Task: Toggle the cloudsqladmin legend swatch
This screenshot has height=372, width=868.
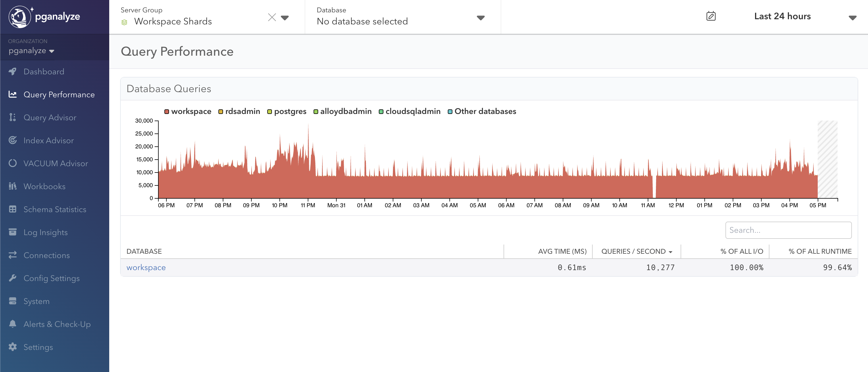Action: pyautogui.click(x=381, y=111)
